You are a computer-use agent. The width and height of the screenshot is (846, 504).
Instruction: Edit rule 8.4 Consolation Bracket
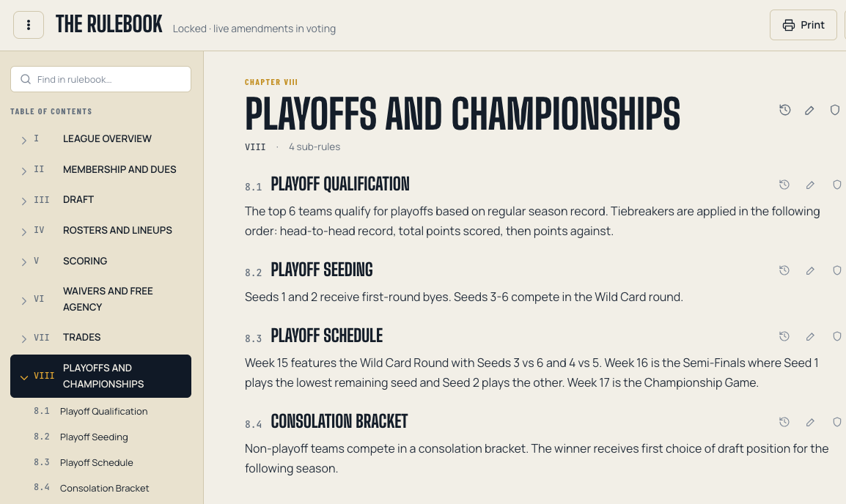pos(810,422)
